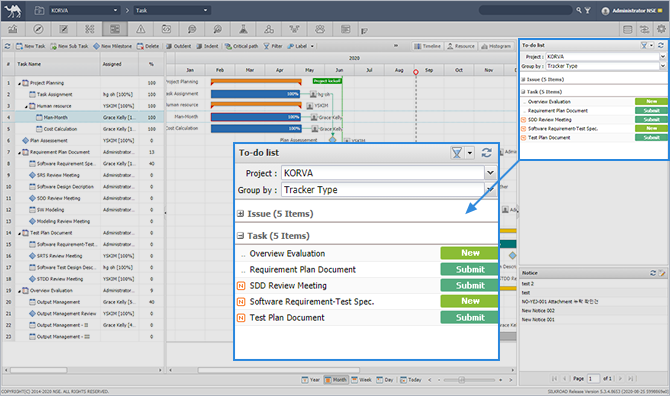Open the Label dropdown arrow
Image resolution: width=670 pixels, height=396 pixels.
point(312,46)
